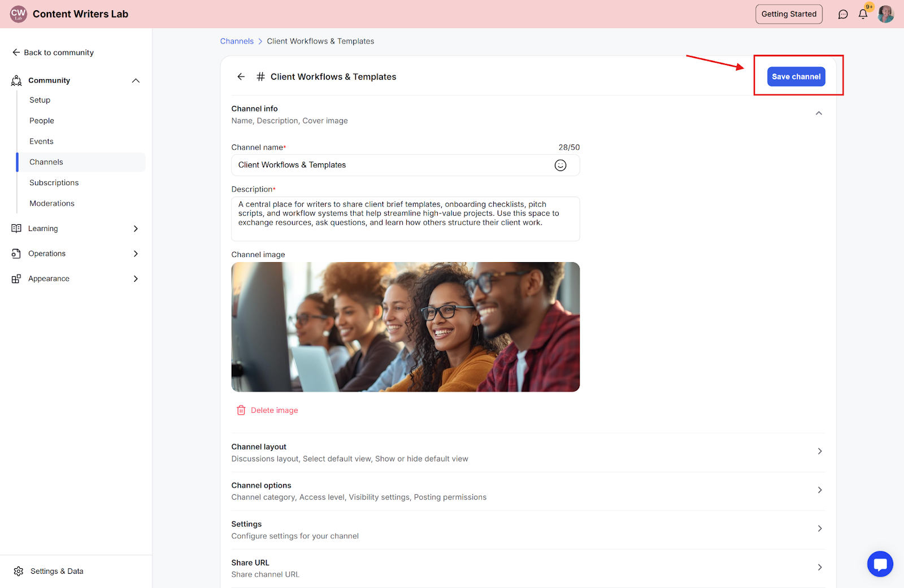
Task: Collapse the Community sidebar section
Action: pyautogui.click(x=136, y=81)
